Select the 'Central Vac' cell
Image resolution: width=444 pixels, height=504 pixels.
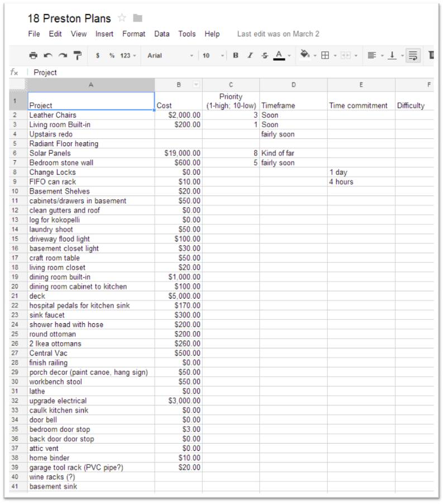(x=91, y=353)
